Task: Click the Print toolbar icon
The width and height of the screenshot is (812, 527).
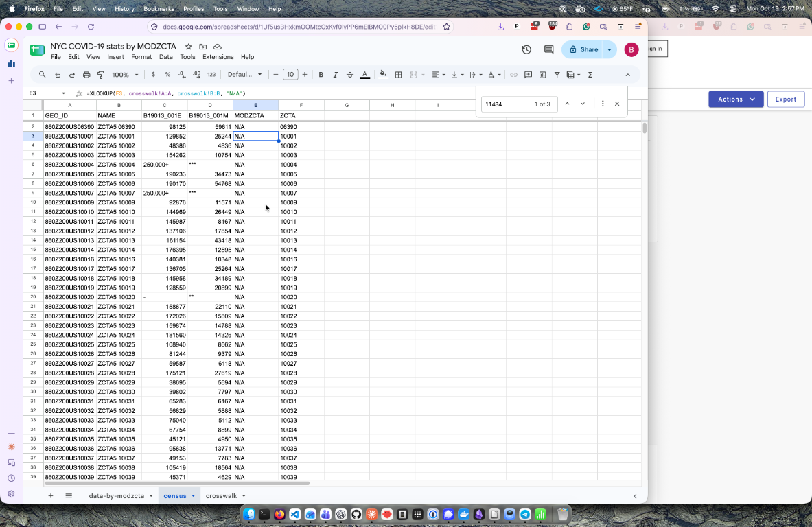Action: [86, 75]
